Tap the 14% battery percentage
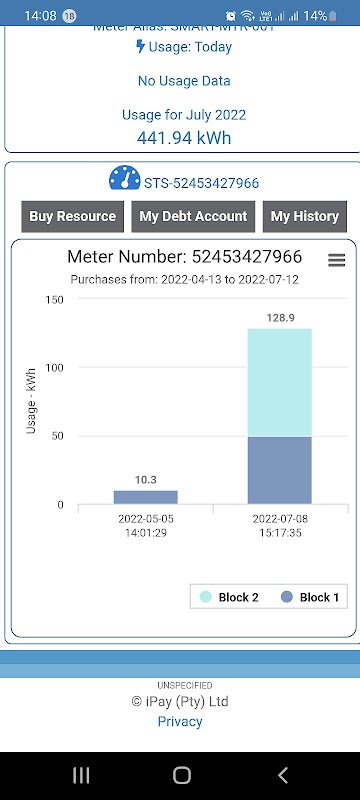Viewport: 360px width, 800px height. point(315,16)
